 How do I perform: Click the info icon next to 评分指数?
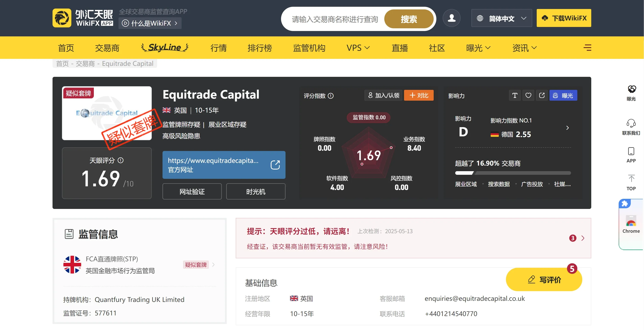pos(330,96)
